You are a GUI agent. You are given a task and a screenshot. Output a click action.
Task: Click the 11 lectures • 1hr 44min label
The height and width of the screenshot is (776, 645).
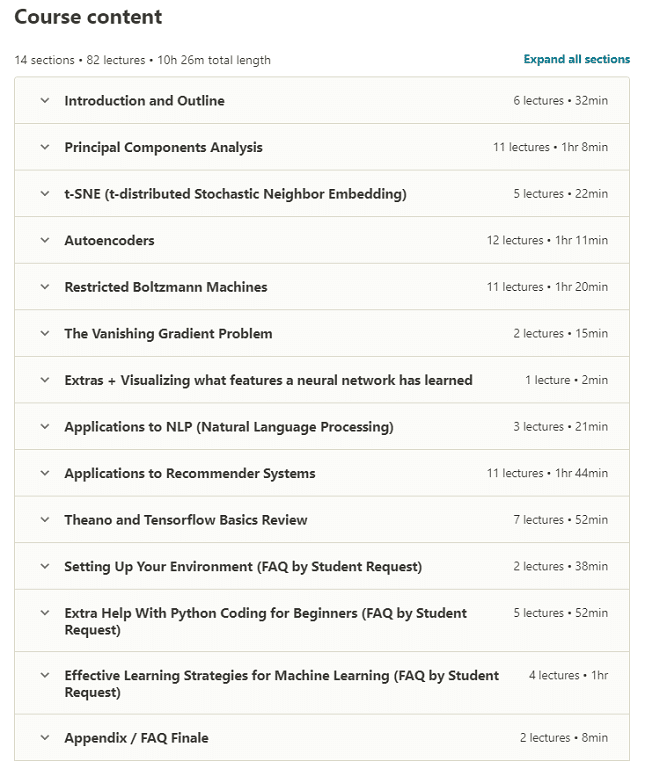547,473
